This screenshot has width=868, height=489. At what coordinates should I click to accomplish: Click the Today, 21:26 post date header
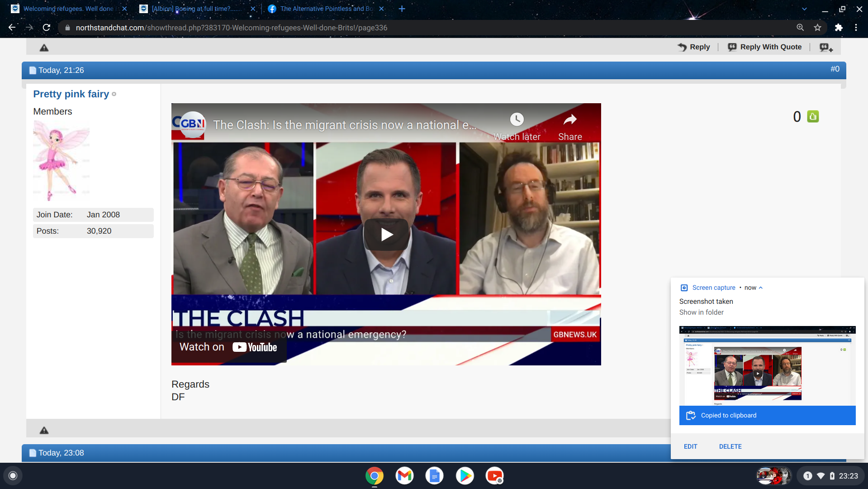point(61,70)
